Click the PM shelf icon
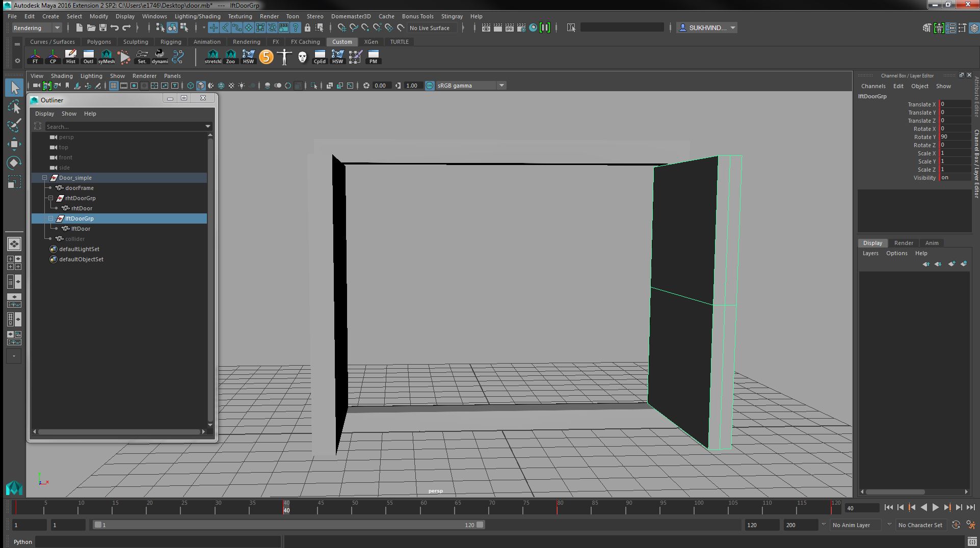Screen dimensions: 980x548 point(374,57)
